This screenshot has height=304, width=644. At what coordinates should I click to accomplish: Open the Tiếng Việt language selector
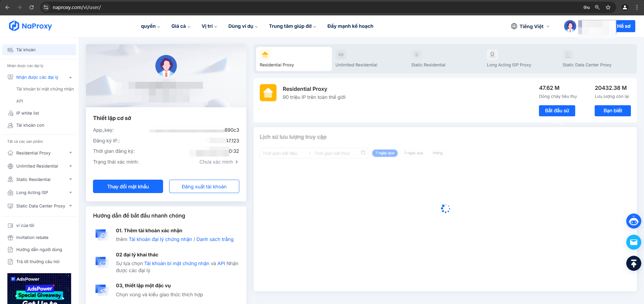(x=530, y=26)
